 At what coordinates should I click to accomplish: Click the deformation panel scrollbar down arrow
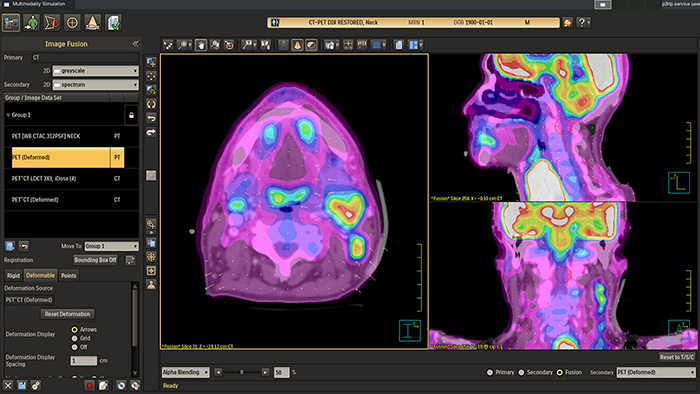click(135, 373)
